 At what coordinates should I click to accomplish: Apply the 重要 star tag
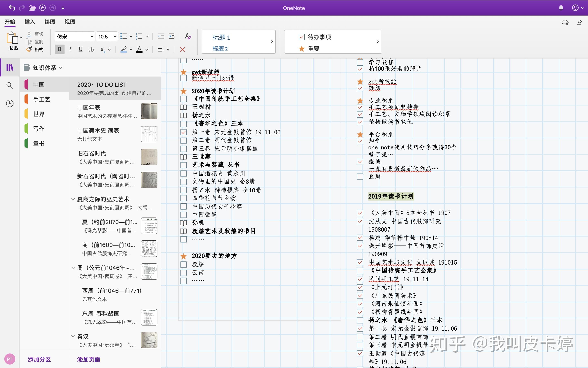point(309,49)
